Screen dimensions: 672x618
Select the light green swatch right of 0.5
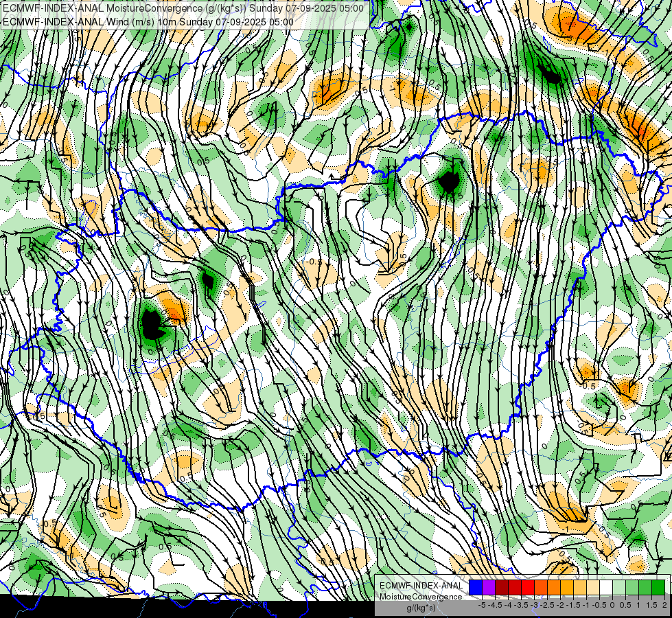tap(632, 588)
